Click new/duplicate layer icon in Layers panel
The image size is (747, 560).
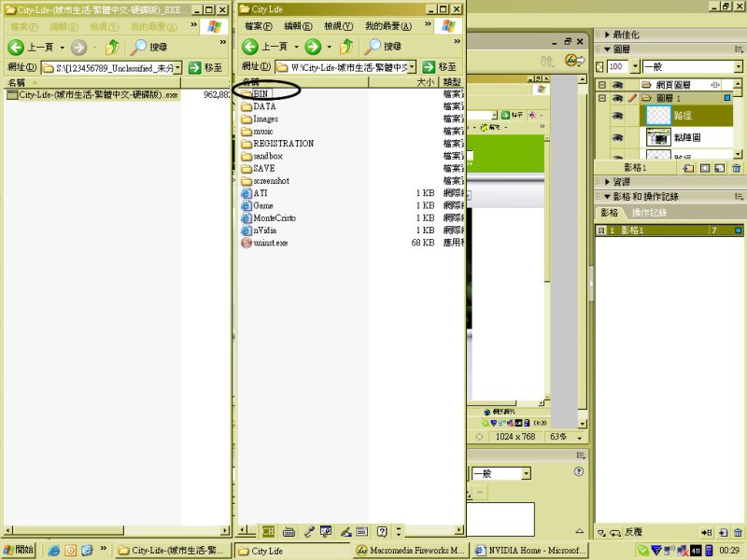click(x=688, y=168)
